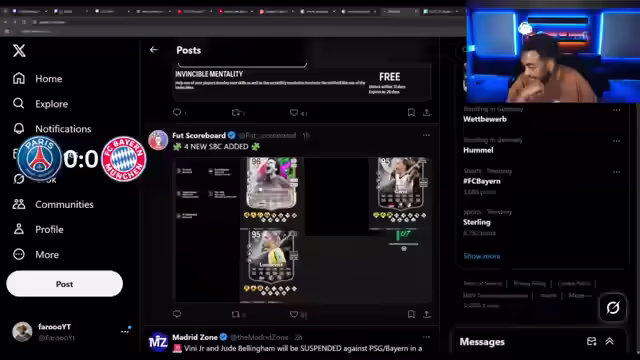Click the X logo icon
This screenshot has width=640, height=360.
pyautogui.click(x=19, y=51)
